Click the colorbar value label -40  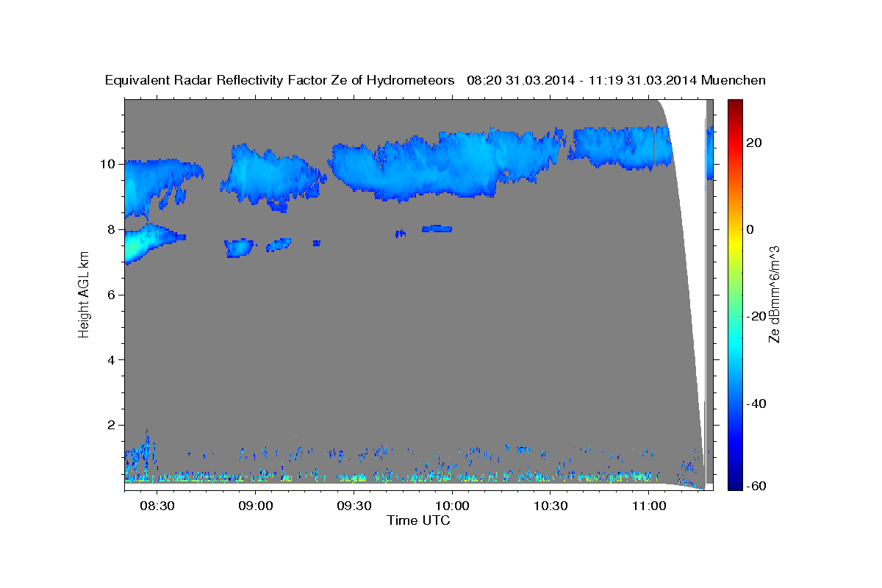(755, 404)
